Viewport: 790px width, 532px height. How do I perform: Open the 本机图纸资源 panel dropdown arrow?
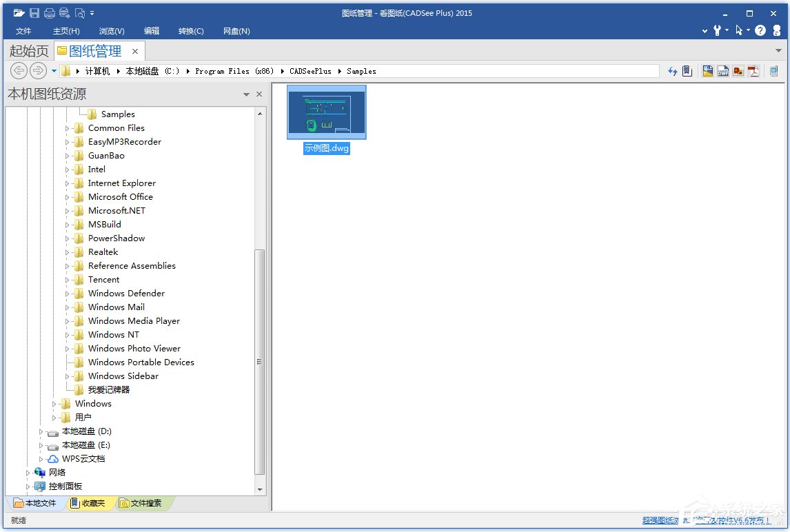click(x=246, y=94)
